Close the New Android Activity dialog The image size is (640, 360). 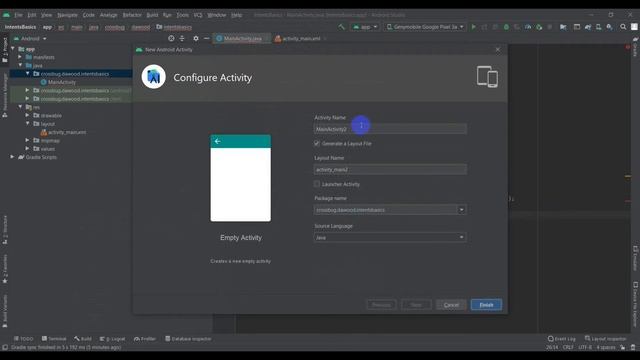click(498, 49)
